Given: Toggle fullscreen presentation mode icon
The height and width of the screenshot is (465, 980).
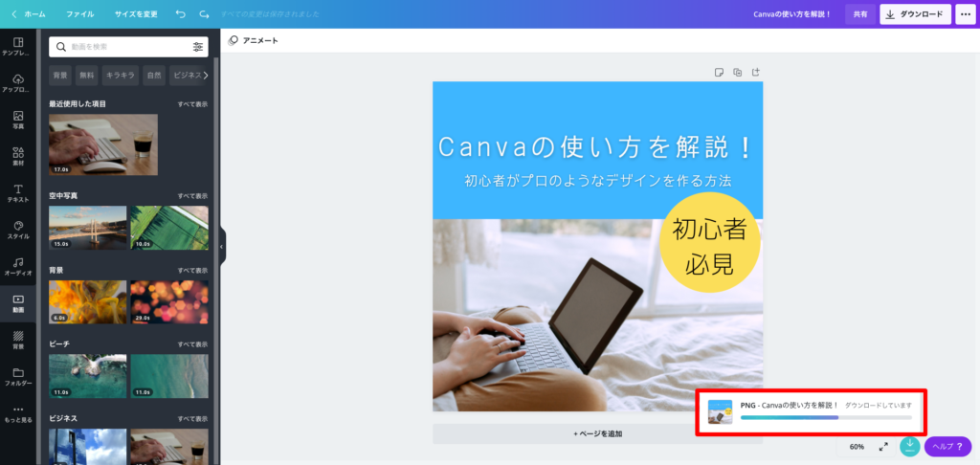Looking at the screenshot, I should pyautogui.click(x=883, y=447).
